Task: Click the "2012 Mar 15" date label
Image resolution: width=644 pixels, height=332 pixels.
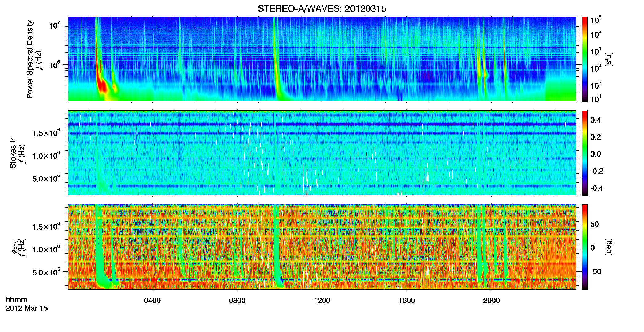Action: [27, 308]
